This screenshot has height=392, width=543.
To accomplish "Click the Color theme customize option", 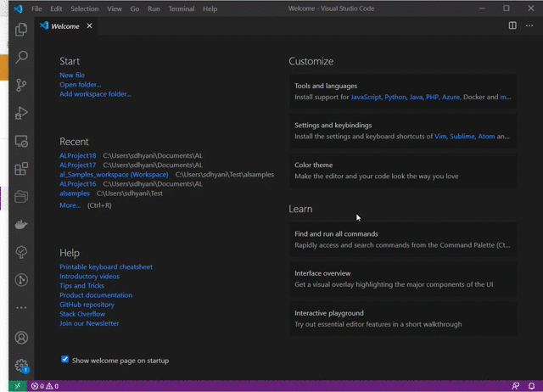I will coord(403,171).
